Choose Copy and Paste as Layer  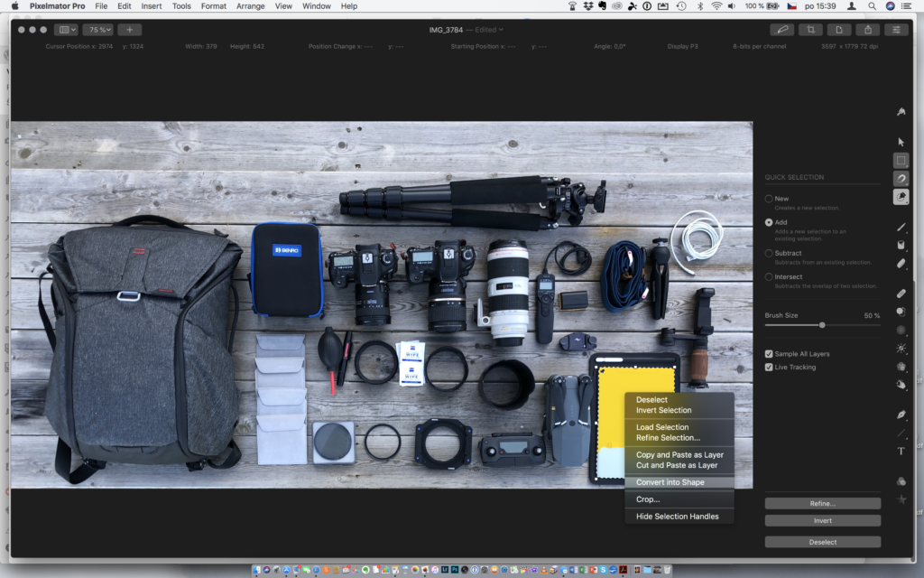point(679,455)
